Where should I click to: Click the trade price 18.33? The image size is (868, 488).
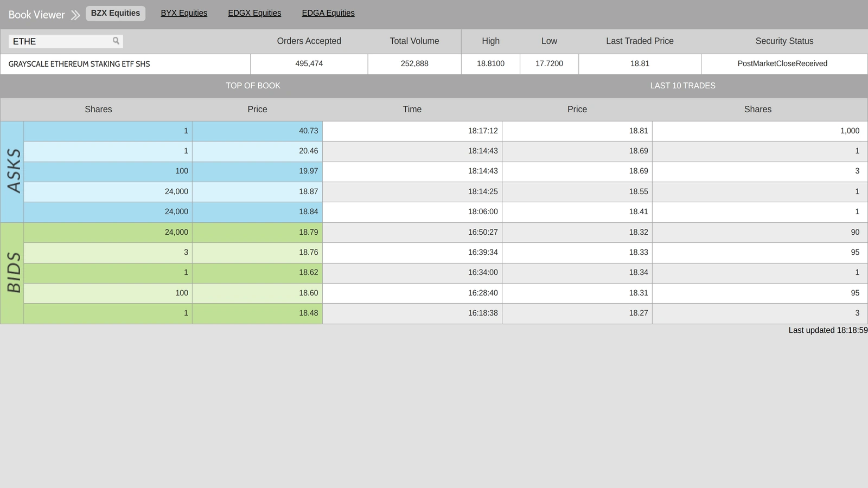(x=639, y=253)
